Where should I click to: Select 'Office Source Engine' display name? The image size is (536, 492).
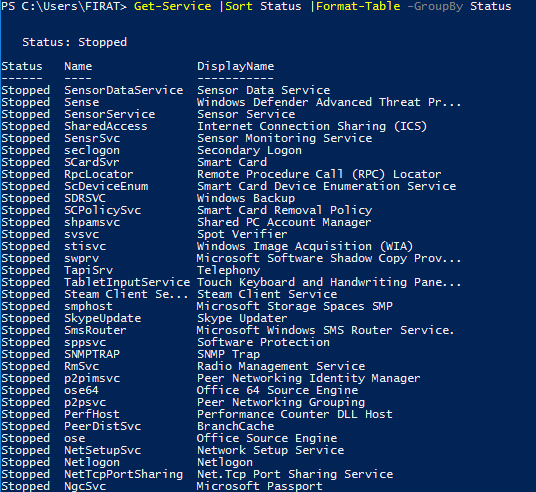[267, 439]
